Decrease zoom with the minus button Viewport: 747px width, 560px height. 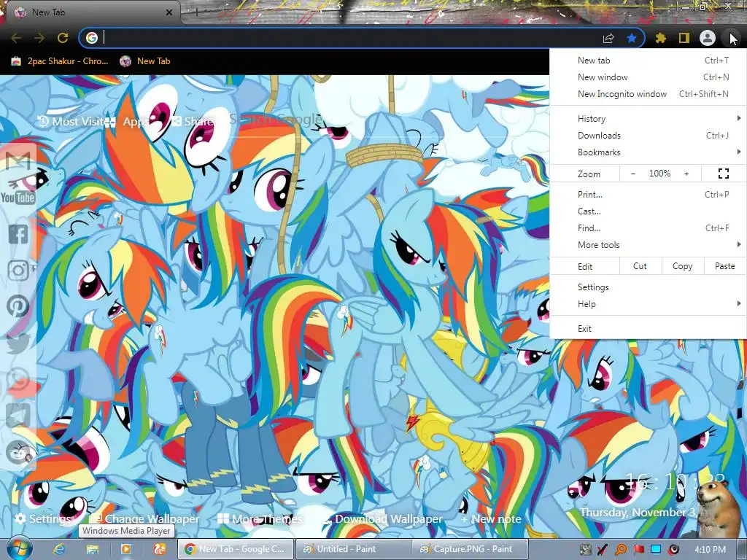632,174
